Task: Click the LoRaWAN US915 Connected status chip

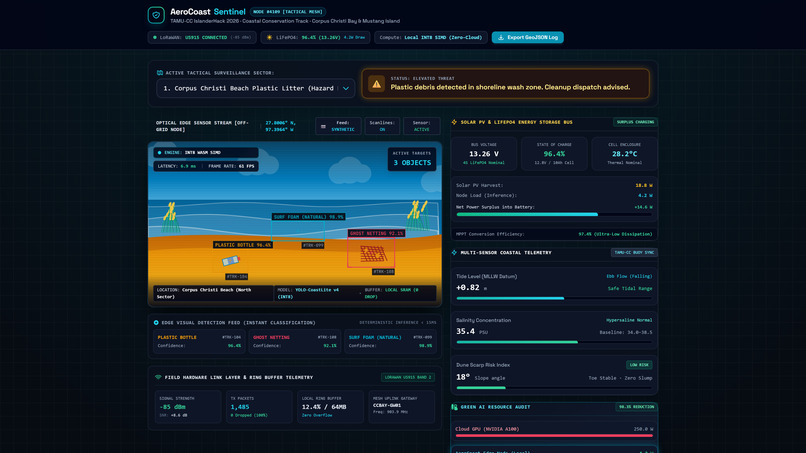Action: point(202,38)
